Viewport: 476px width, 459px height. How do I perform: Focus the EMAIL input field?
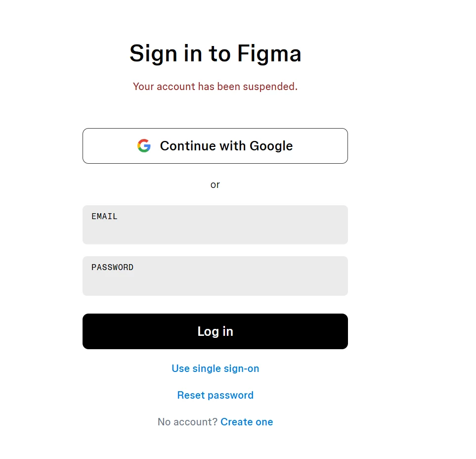click(215, 225)
